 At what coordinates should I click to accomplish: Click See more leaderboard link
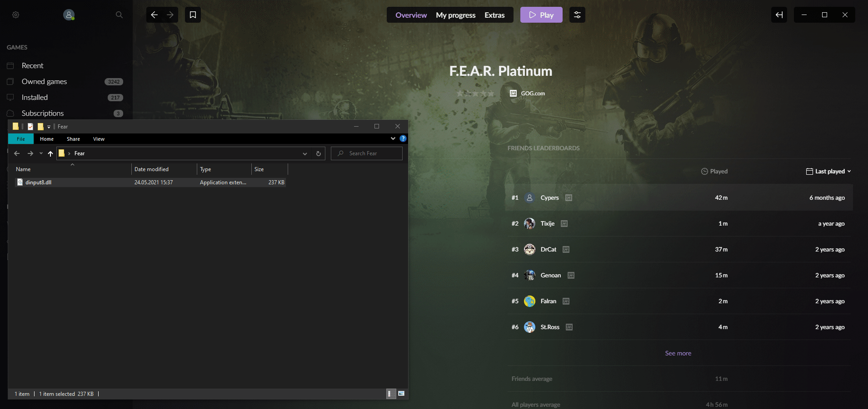click(x=678, y=353)
